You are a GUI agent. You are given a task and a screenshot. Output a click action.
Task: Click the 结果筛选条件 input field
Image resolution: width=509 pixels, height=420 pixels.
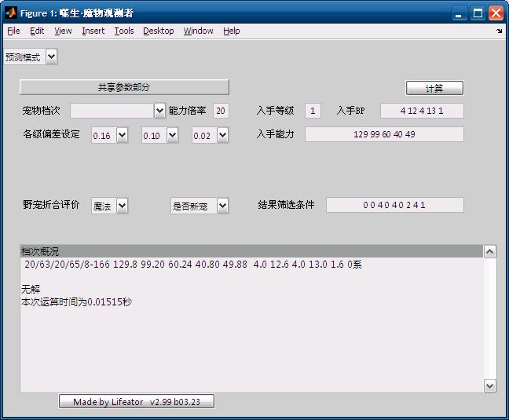pyautogui.click(x=394, y=205)
